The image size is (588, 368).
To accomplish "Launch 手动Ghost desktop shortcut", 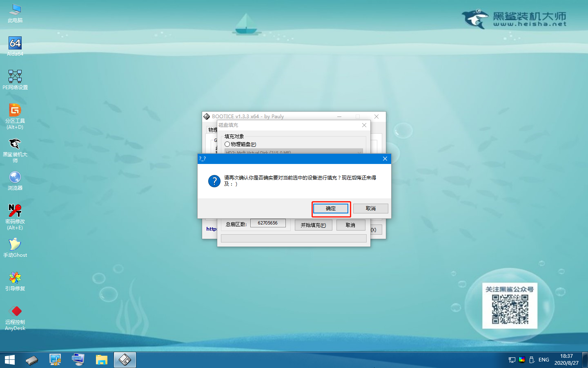I will point(15,248).
